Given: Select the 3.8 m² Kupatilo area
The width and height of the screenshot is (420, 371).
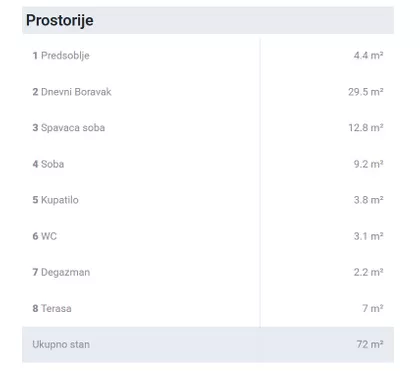Looking at the screenshot, I should pyautogui.click(x=368, y=200).
